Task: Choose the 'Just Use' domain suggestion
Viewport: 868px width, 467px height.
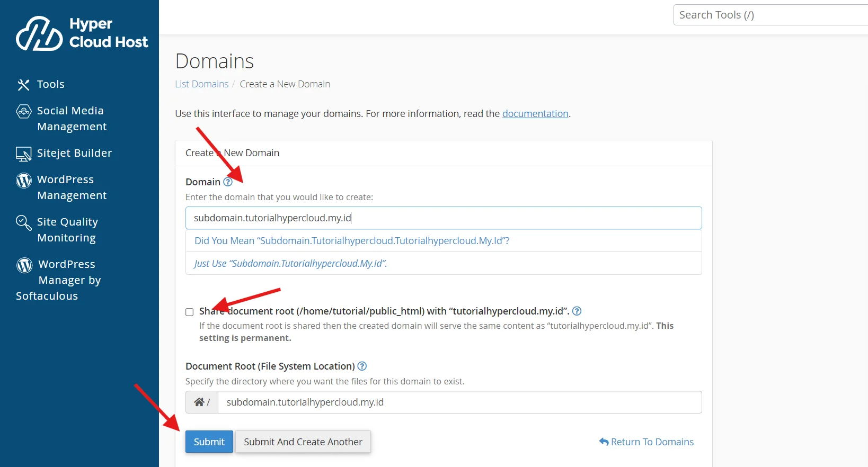Action: pyautogui.click(x=444, y=264)
